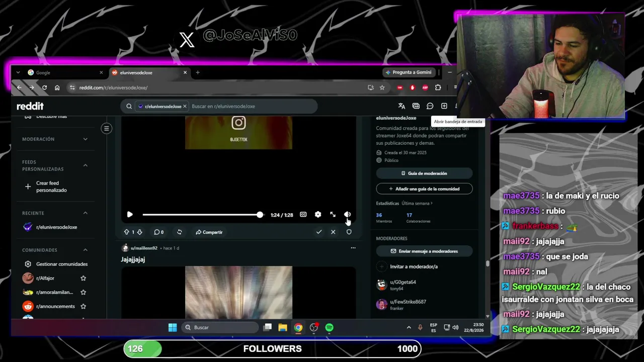The height and width of the screenshot is (362, 644).
Task: Open the Última semana statistics link
Action: pyautogui.click(x=417, y=204)
